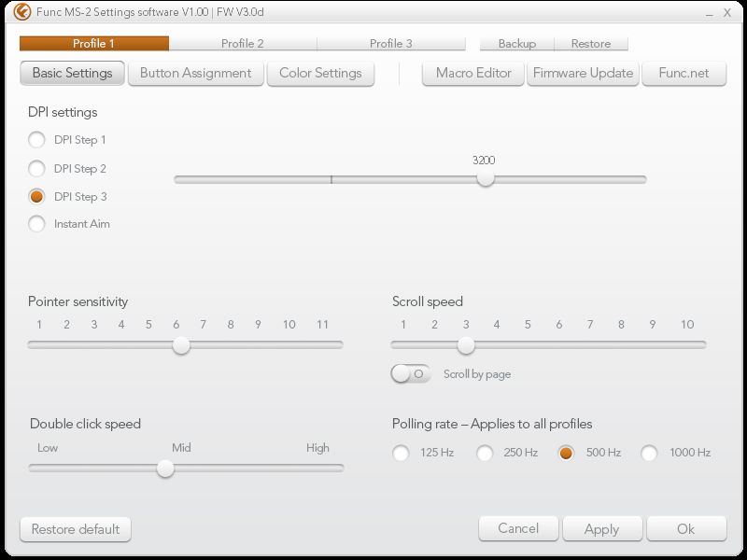This screenshot has width=747, height=560.
Task: Click the Restore default button
Action: (76, 529)
